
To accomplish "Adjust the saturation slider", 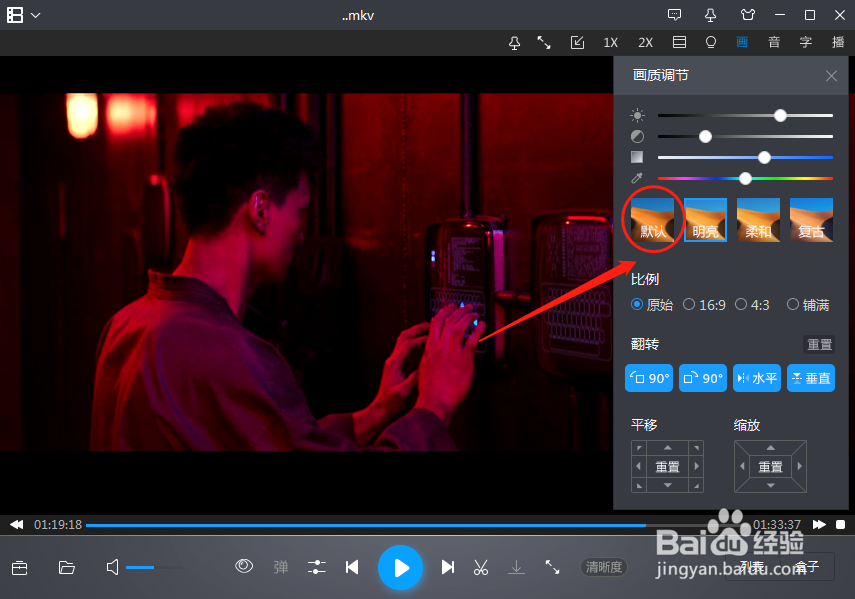I will tap(745, 158).
